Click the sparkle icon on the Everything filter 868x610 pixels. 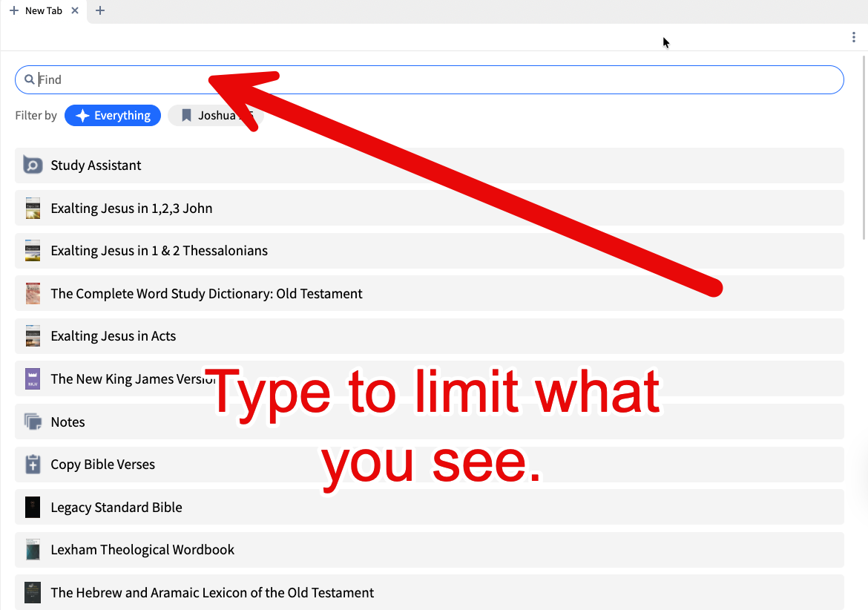coord(82,115)
